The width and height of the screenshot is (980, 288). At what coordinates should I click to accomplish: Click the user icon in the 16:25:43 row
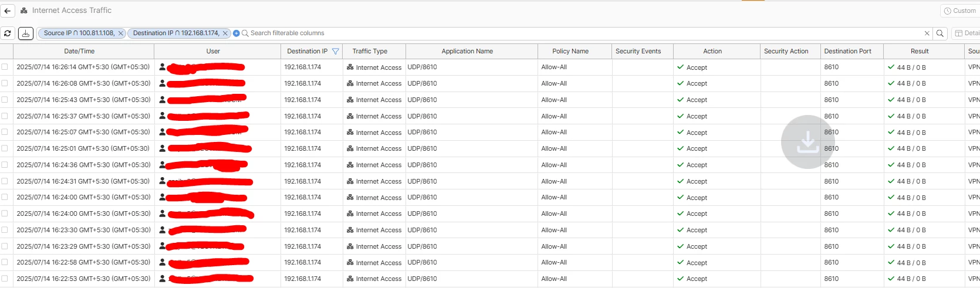pos(163,100)
